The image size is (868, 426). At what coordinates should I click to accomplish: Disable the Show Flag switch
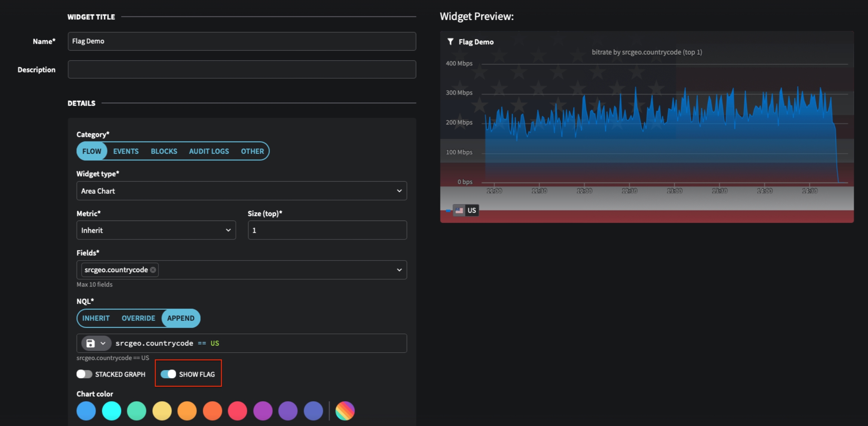[x=168, y=374]
